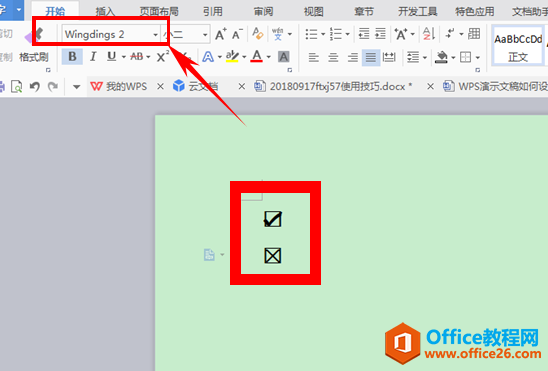Open the 页面布局 ribbon tab
The height and width of the screenshot is (371, 548).
point(159,12)
